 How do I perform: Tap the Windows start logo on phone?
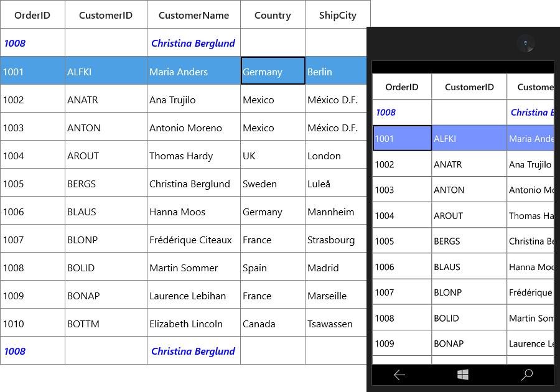[x=463, y=375]
